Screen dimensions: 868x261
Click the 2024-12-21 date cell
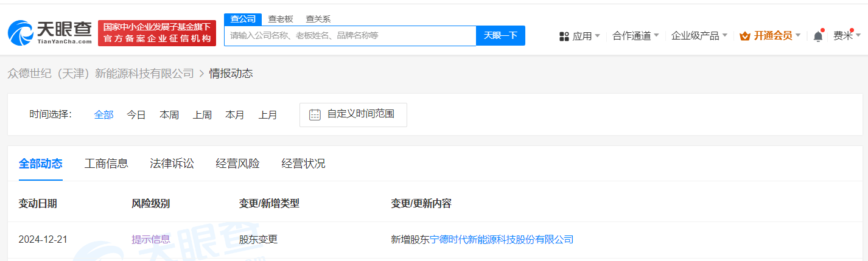click(x=43, y=239)
